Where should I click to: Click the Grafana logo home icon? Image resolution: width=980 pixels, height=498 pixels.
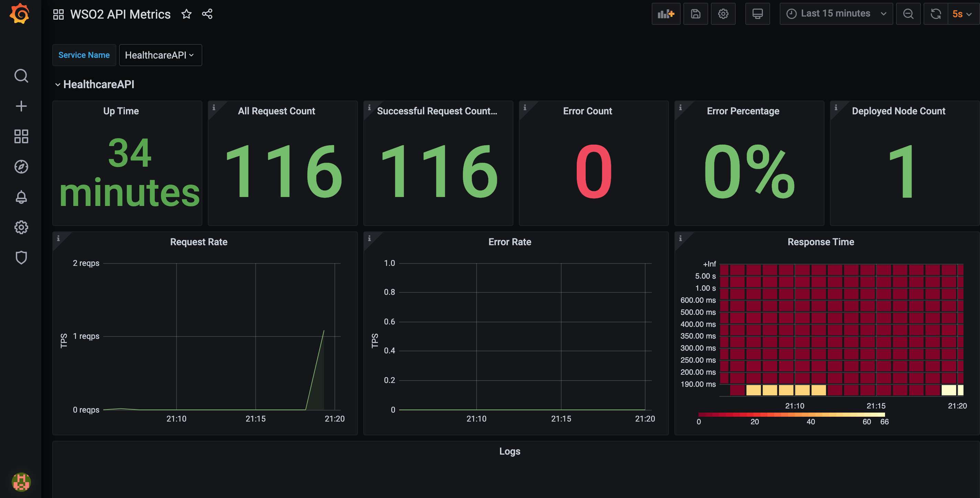pos(20,14)
